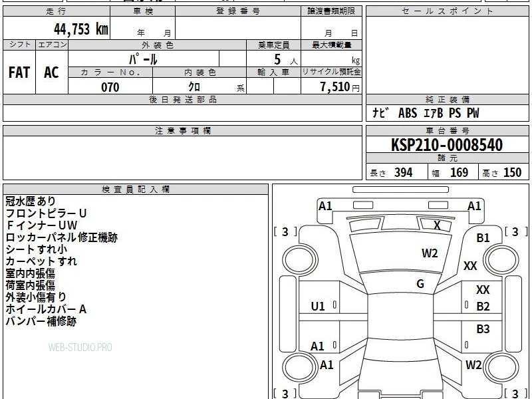This screenshot has height=399, width=532.
Task: Click the シフト header cell
Action: pyautogui.click(x=19, y=45)
